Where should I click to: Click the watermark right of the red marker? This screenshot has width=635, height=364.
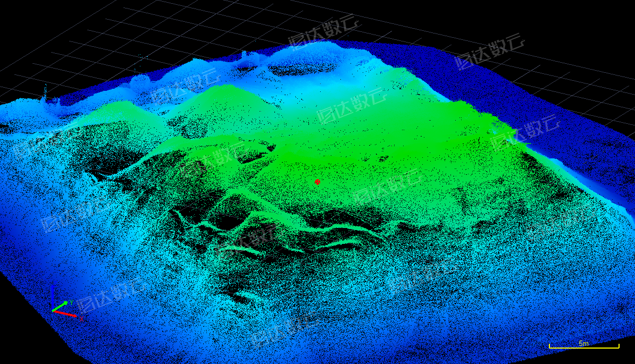387,186
